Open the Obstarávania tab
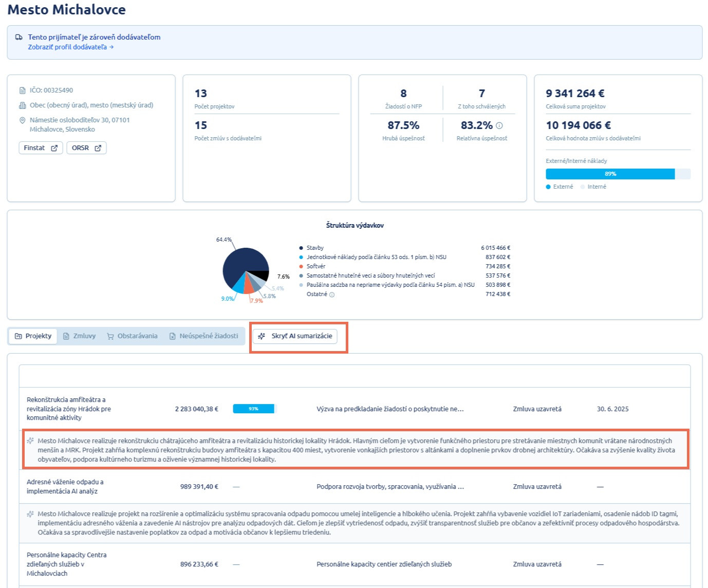The image size is (708, 588). 132,336
